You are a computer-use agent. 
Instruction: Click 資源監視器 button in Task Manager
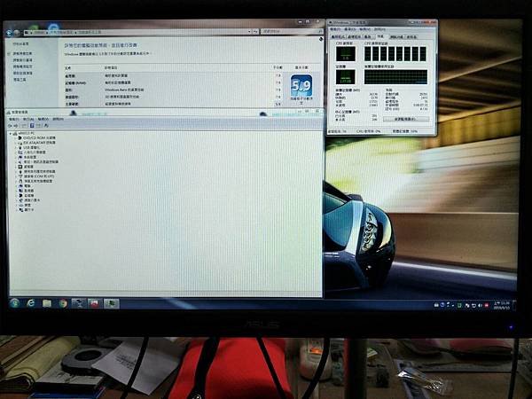pyautogui.click(x=406, y=119)
